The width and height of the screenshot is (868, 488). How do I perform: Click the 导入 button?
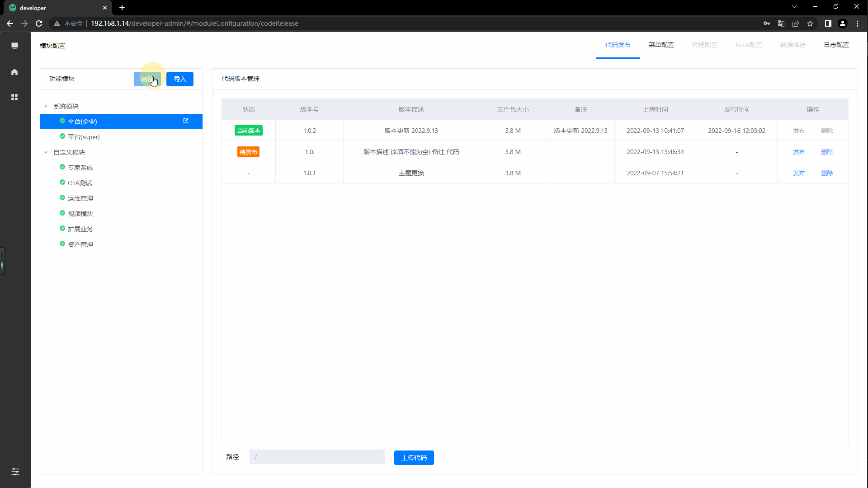[179, 79]
